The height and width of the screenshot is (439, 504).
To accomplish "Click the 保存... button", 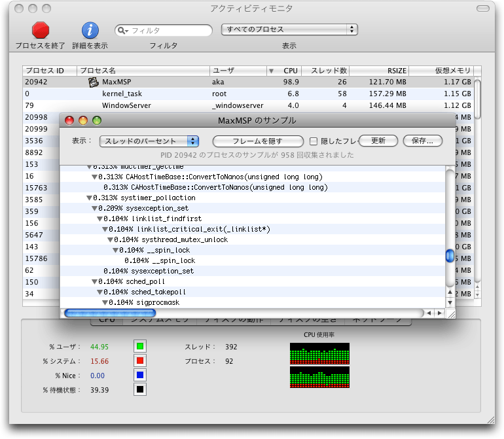I will pos(422,141).
